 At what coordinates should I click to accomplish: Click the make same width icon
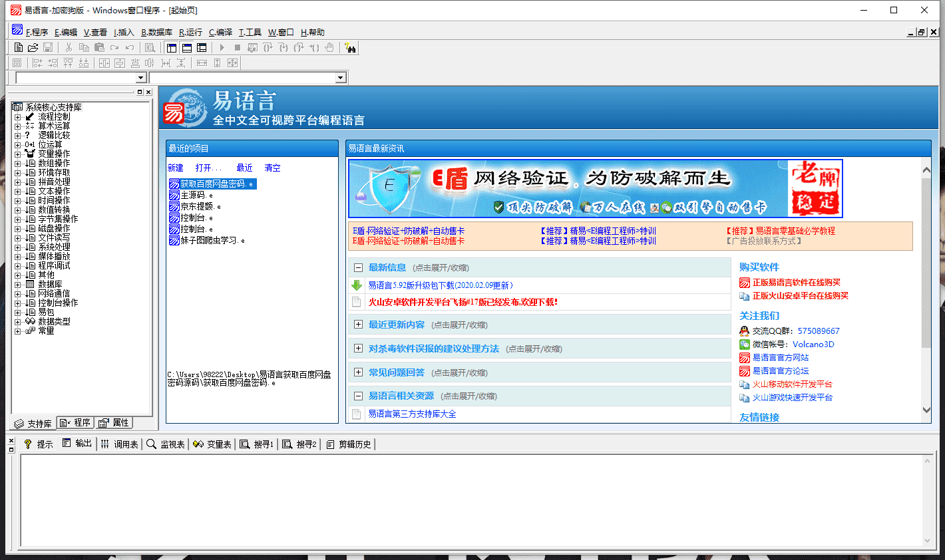click(202, 63)
